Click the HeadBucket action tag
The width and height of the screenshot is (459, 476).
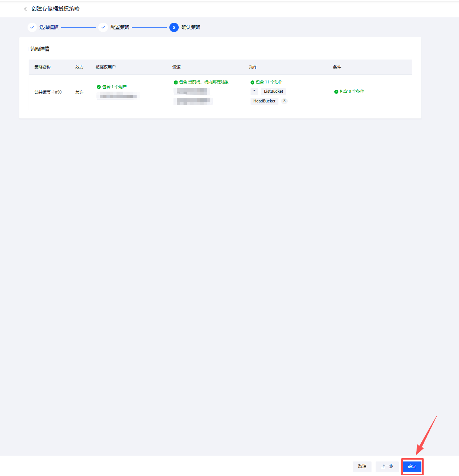coord(264,101)
